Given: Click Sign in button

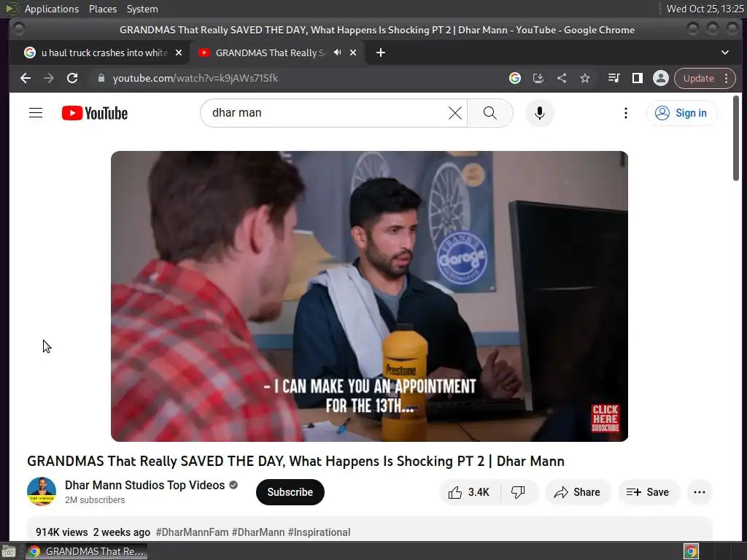Looking at the screenshot, I should point(681,113).
